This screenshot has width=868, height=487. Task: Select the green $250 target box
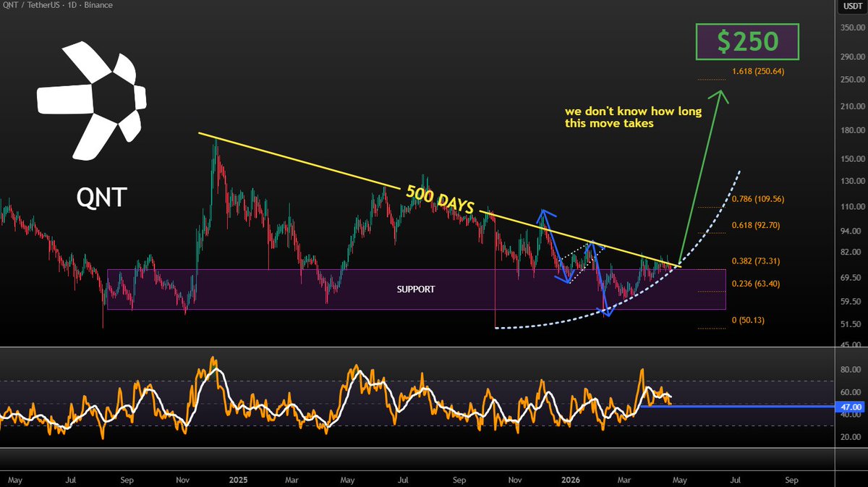pos(747,42)
